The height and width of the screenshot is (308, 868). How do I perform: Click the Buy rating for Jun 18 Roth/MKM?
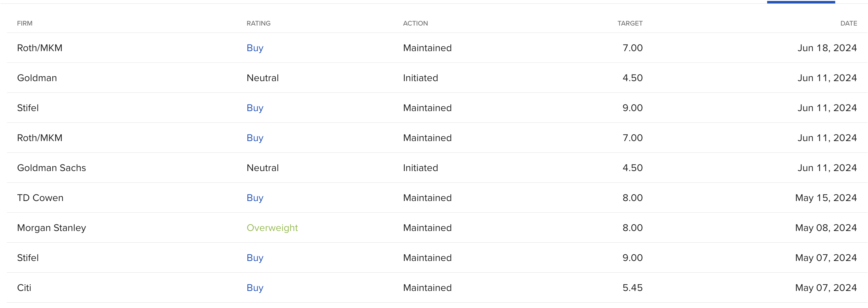(255, 48)
